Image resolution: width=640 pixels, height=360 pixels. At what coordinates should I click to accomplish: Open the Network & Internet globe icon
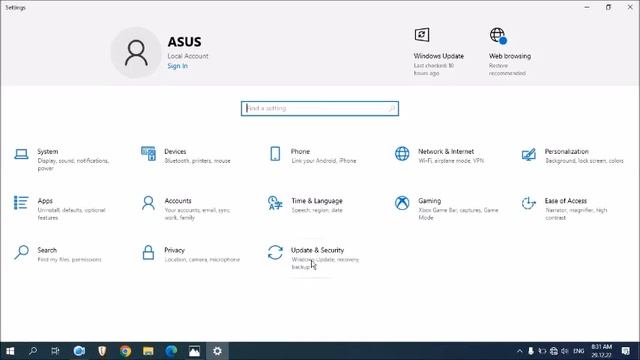click(x=402, y=154)
